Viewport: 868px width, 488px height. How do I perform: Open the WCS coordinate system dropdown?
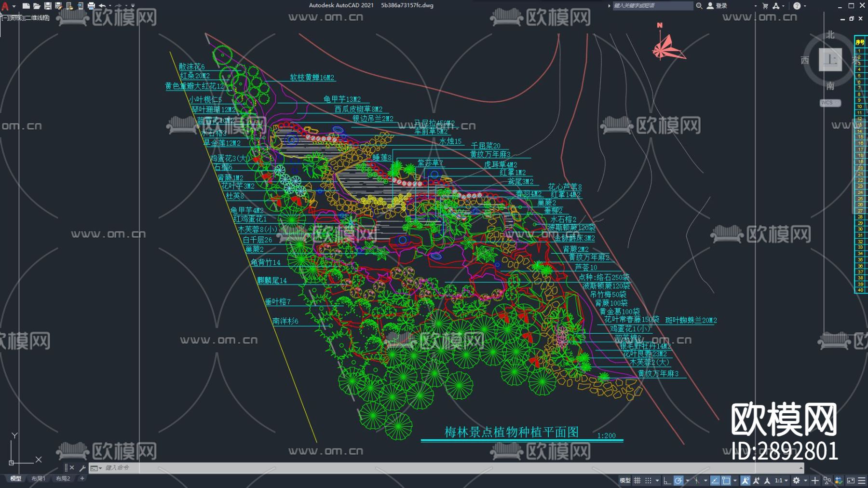(x=830, y=103)
